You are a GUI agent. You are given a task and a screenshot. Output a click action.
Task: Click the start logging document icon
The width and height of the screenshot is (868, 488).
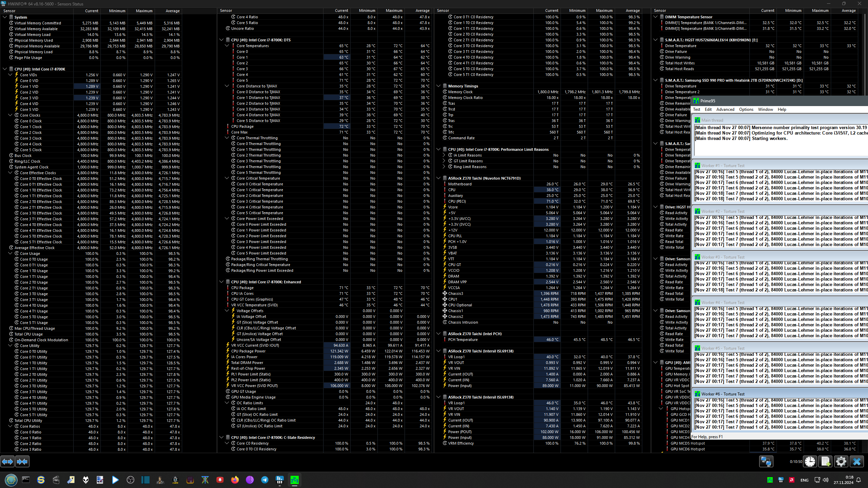pyautogui.click(x=826, y=461)
